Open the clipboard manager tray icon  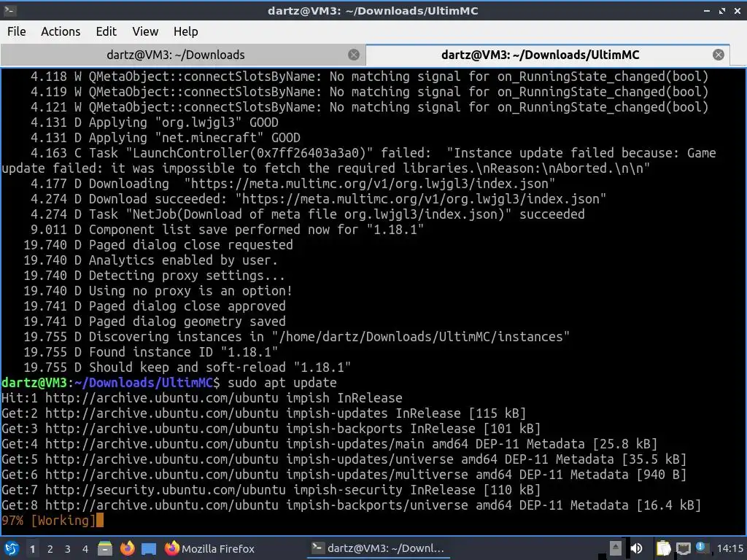(x=663, y=548)
